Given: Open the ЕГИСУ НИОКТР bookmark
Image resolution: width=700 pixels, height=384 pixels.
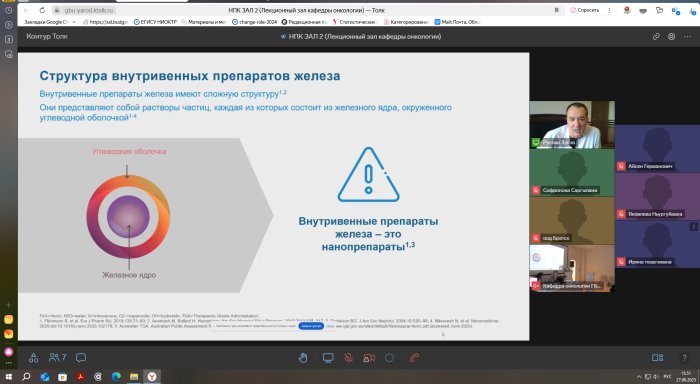Looking at the screenshot, I should [x=155, y=21].
